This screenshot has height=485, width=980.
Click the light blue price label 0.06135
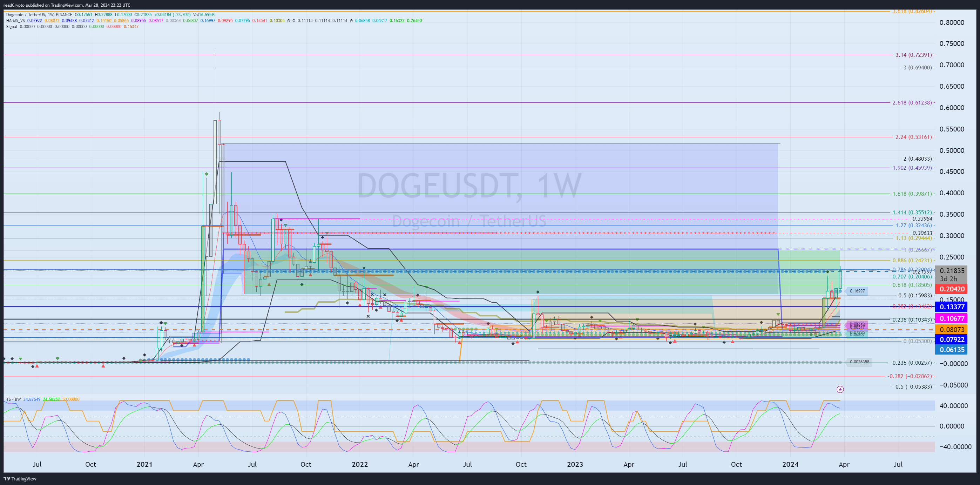[952, 350]
